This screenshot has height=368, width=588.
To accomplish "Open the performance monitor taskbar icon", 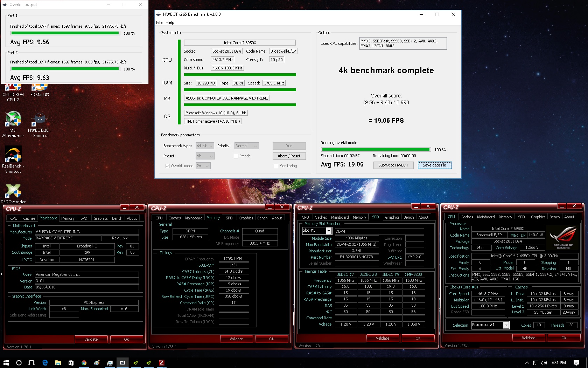I will (110, 363).
